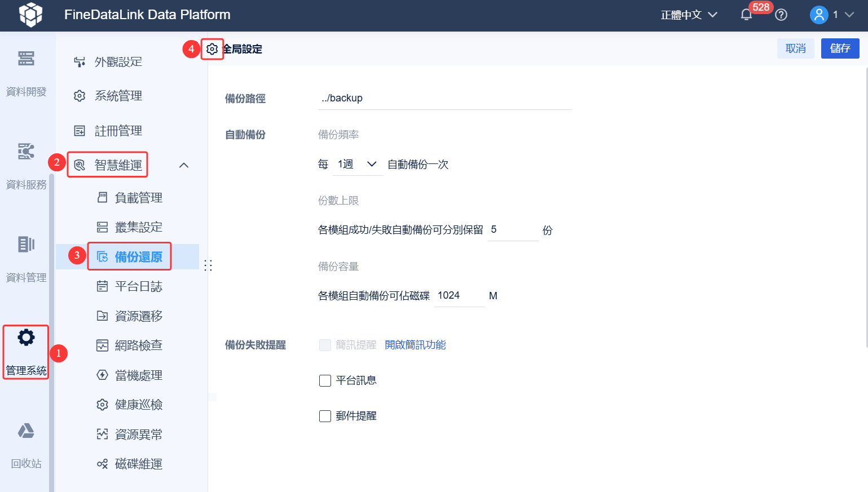This screenshot has width=868, height=492.
Task: Click the 備份路徑 input field
Action: 445,98
